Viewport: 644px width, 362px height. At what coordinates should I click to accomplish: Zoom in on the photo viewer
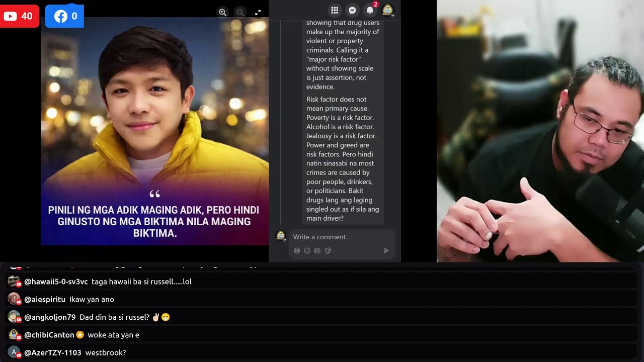click(x=222, y=12)
